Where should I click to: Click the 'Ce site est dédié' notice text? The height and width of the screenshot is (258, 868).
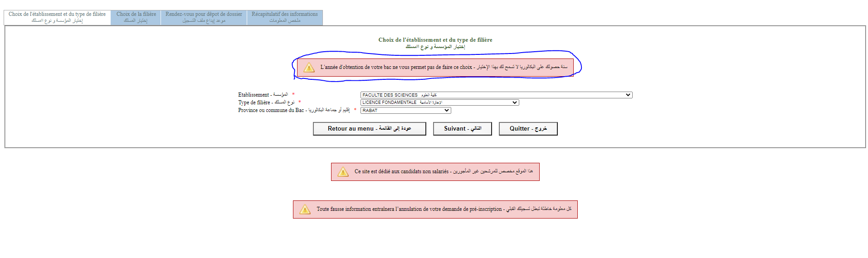(x=444, y=171)
